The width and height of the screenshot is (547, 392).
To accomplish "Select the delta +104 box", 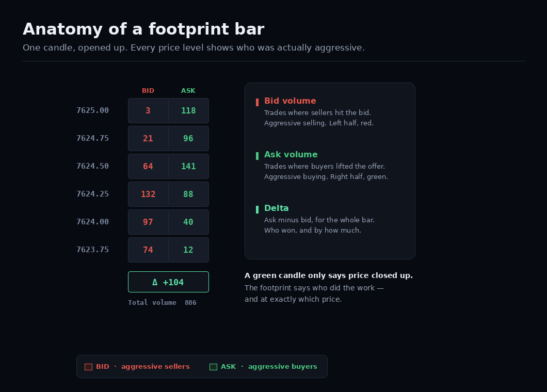I will (169, 282).
